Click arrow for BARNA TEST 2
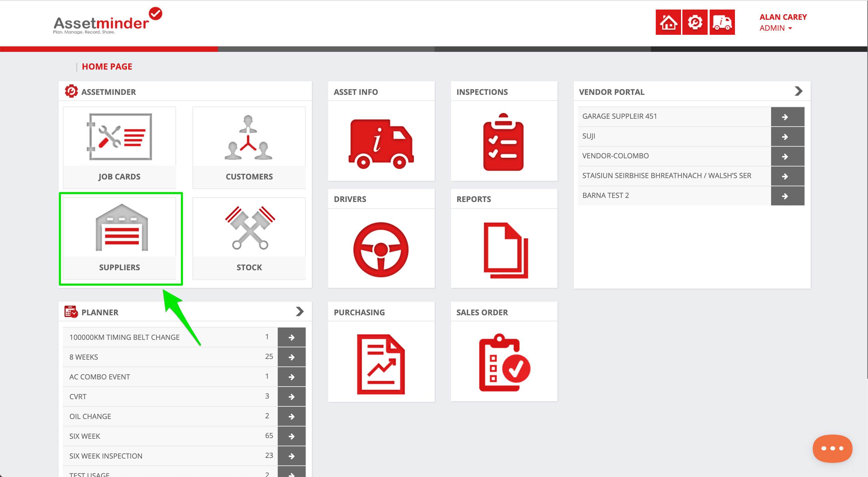The width and height of the screenshot is (868, 477). 787,196
